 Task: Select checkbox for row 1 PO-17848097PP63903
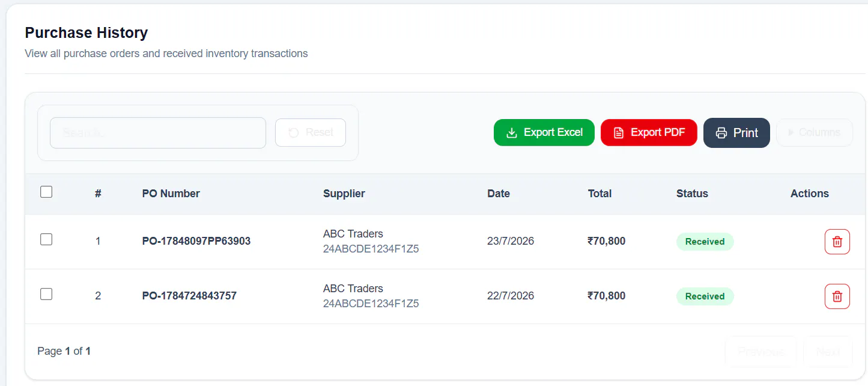(x=46, y=240)
